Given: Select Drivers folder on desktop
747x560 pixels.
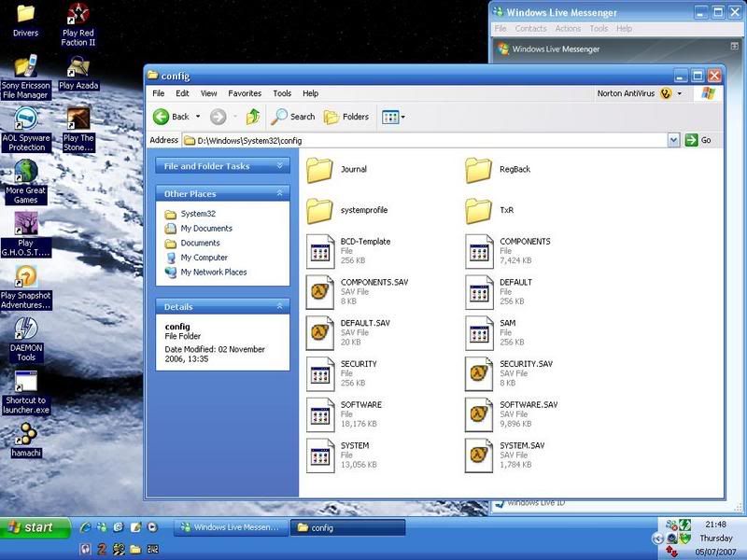Looking at the screenshot, I should [x=26, y=21].
